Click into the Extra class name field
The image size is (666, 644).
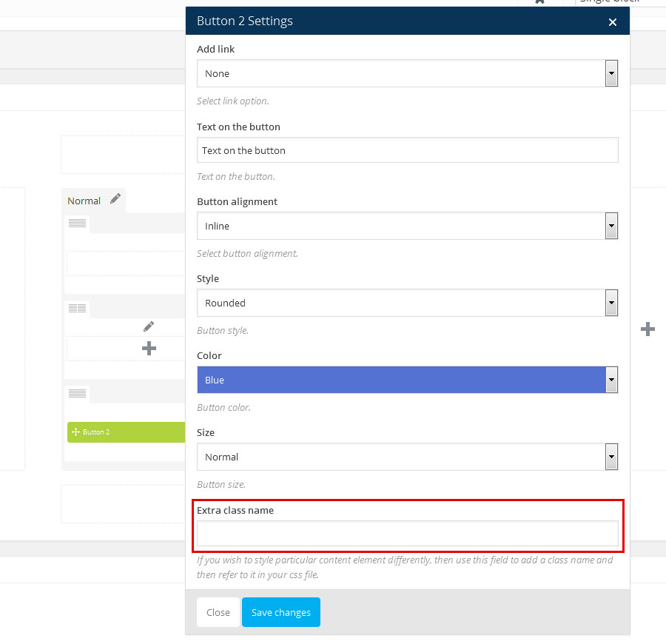pyautogui.click(x=407, y=534)
